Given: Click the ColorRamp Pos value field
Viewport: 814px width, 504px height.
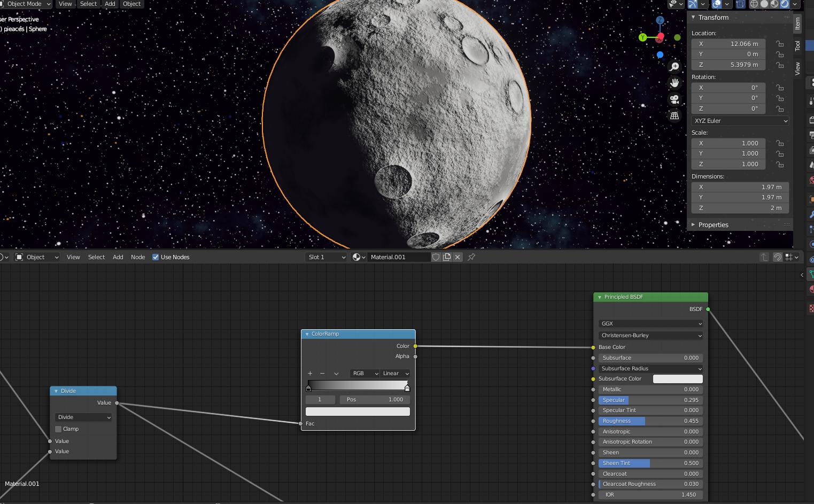Looking at the screenshot, I should pyautogui.click(x=375, y=400).
